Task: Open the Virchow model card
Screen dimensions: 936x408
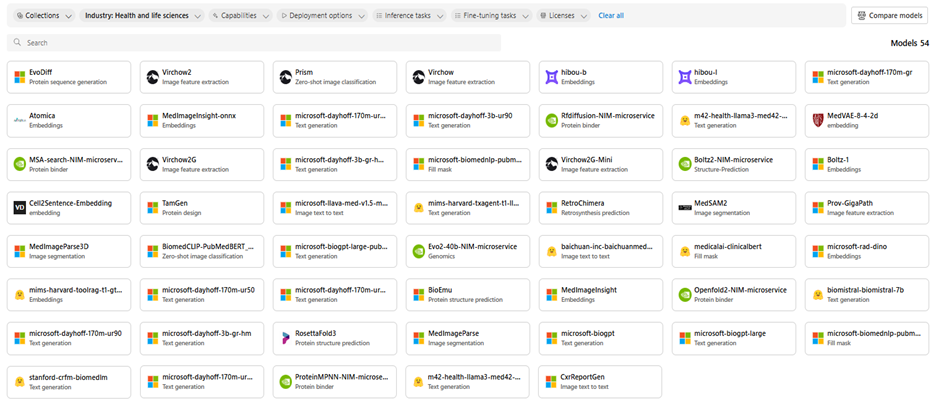Action: tap(467, 77)
